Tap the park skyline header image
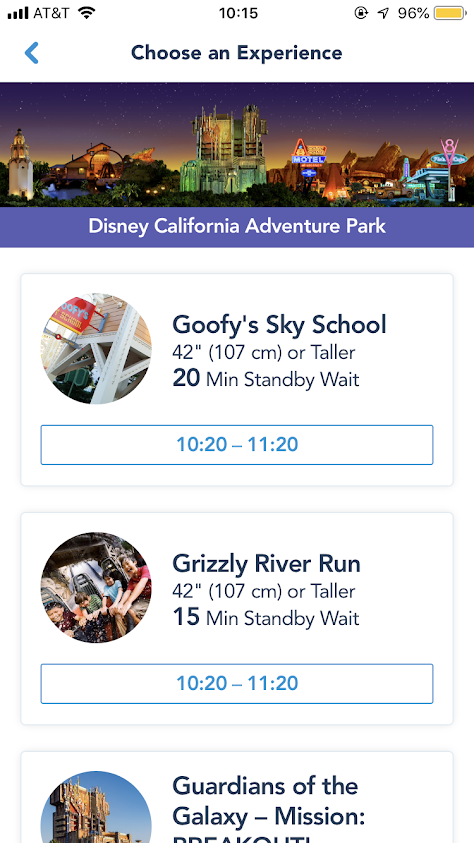The image size is (474, 843). pyautogui.click(x=237, y=145)
